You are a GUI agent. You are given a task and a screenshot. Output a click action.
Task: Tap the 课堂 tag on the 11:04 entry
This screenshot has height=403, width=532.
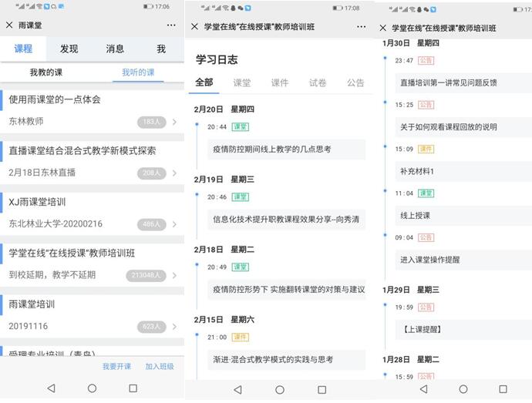coord(426,193)
